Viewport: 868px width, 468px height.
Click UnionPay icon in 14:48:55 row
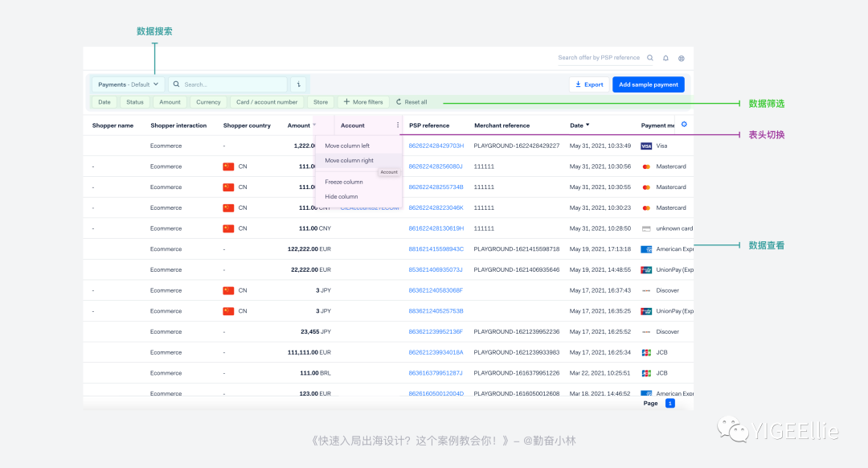click(646, 269)
